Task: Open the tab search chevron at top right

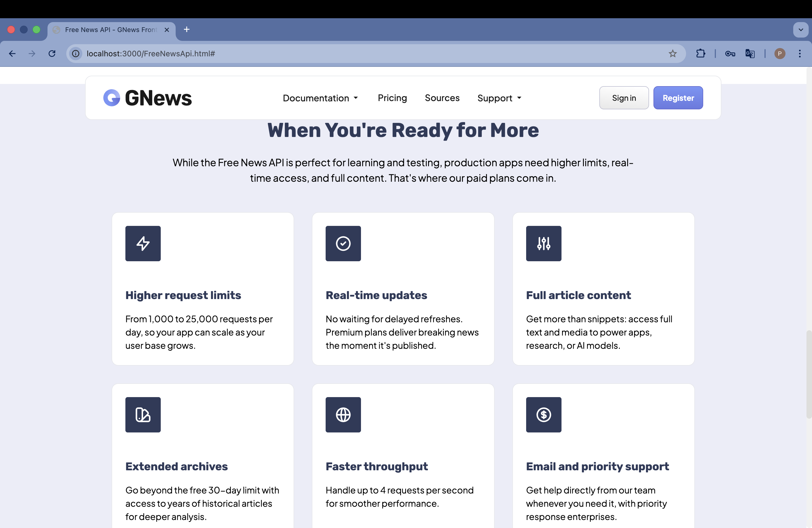Action: [x=800, y=30]
